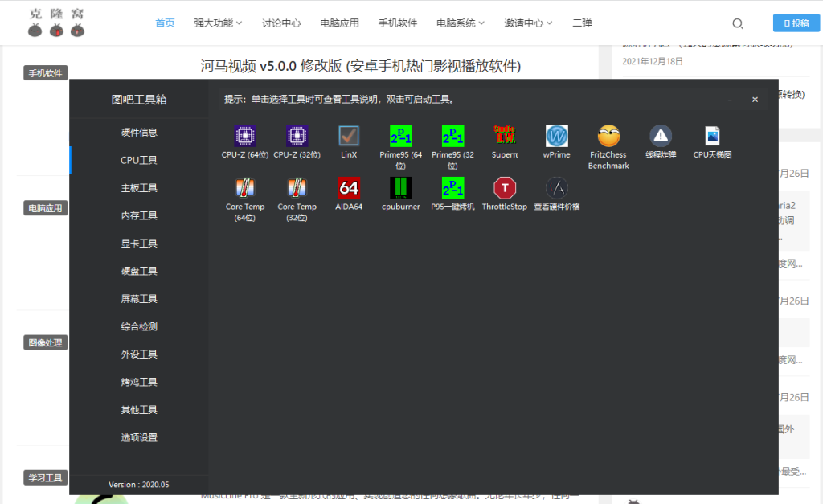Select the wPrime tool icon
Image resolution: width=823 pixels, height=504 pixels.
(556, 136)
